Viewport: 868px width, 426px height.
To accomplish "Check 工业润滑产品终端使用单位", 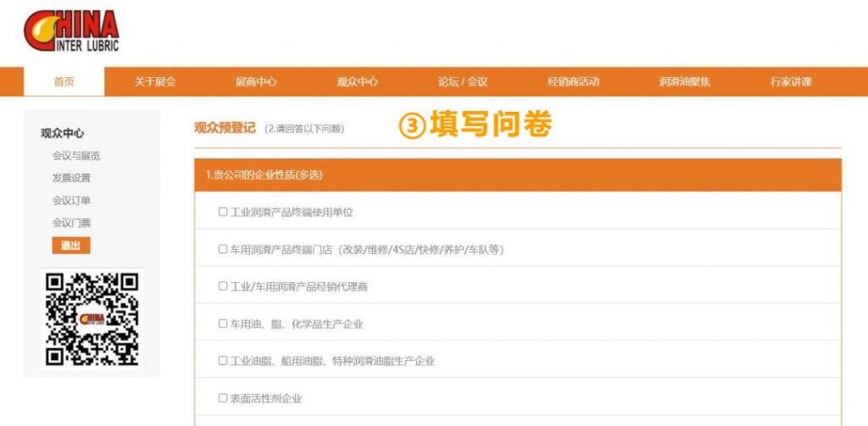I will coord(223,212).
